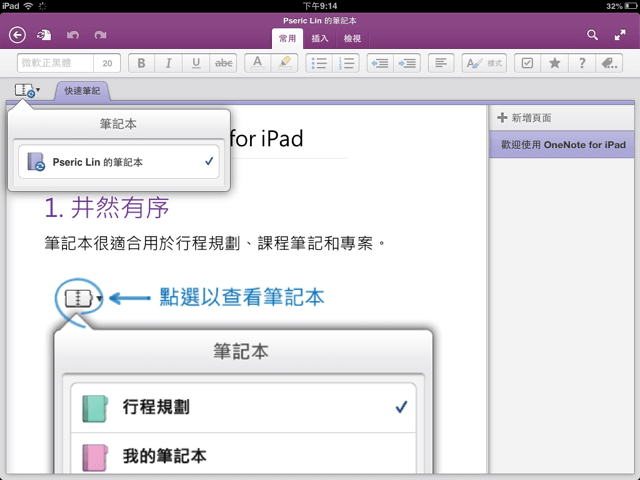Open the 樣式 styles menu
This screenshot has width=640, height=480.
[x=484, y=63]
